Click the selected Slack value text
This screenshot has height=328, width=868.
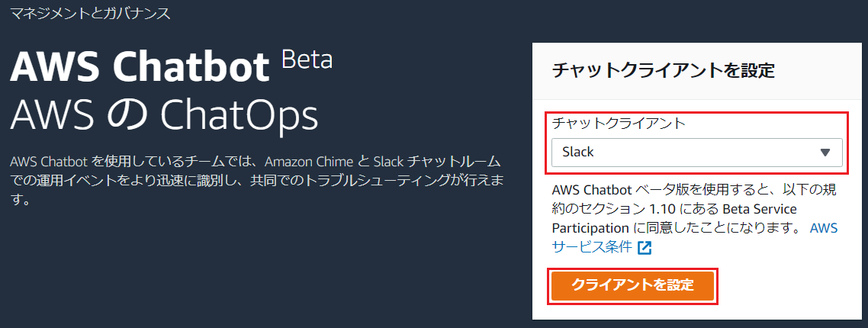578,152
